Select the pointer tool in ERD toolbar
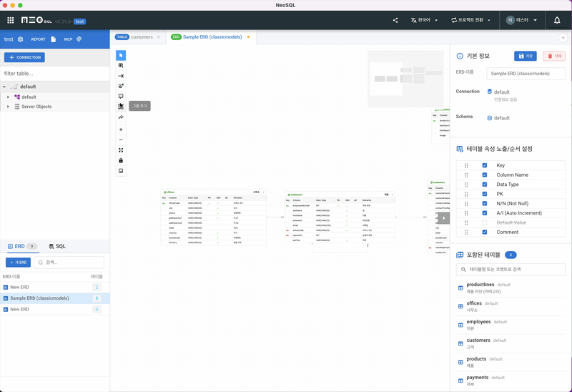Screen dimensions: 572x392 coord(121,55)
